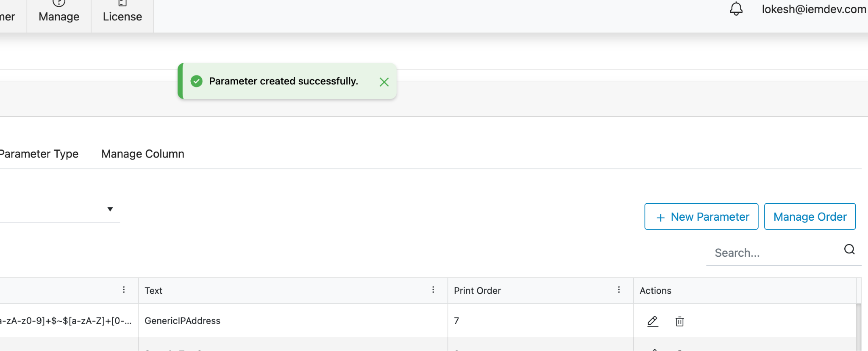Image resolution: width=868 pixels, height=351 pixels.
Task: Switch to the Parameter Type tab
Action: tap(39, 154)
